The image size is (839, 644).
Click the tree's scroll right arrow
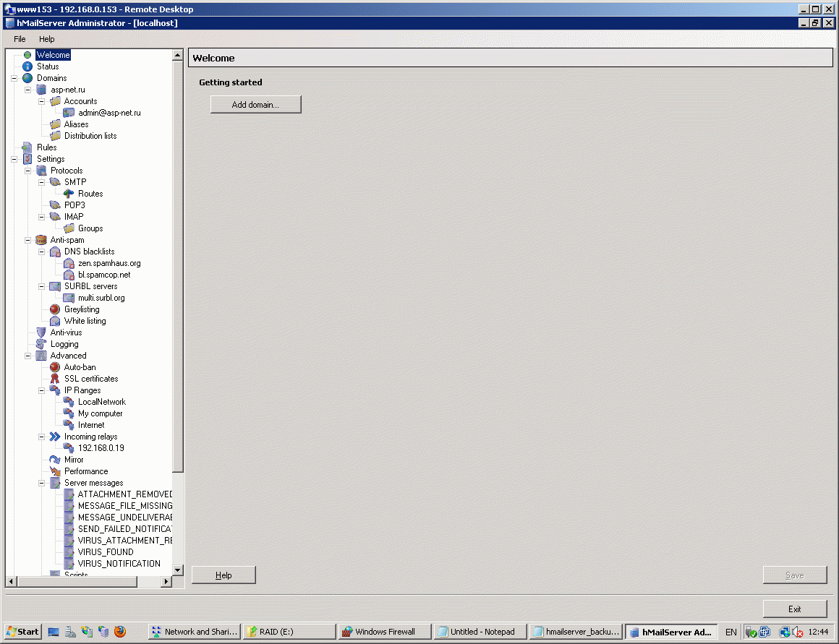[x=166, y=581]
